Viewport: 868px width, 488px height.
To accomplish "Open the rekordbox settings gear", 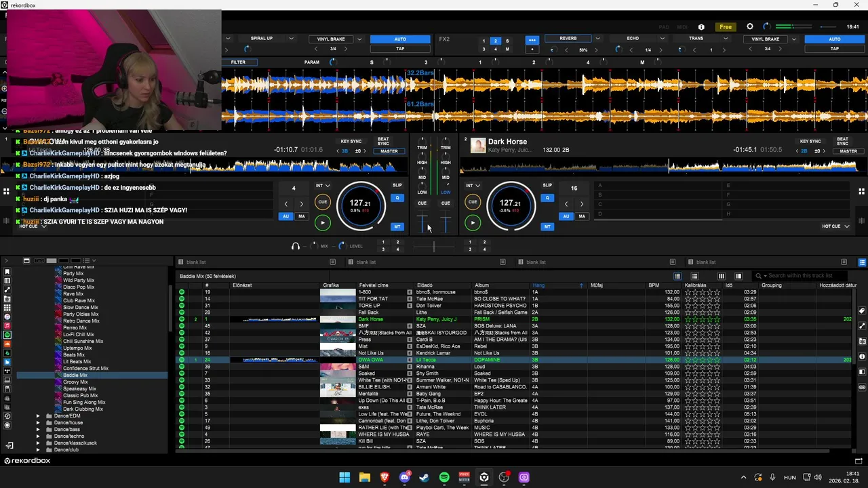I will pyautogui.click(x=749, y=26).
